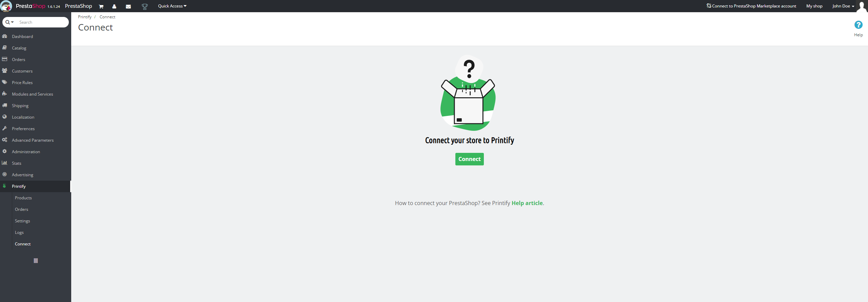Open the John Doe account dropdown
Screen dimensions: 868x302
pyautogui.click(x=843, y=6)
